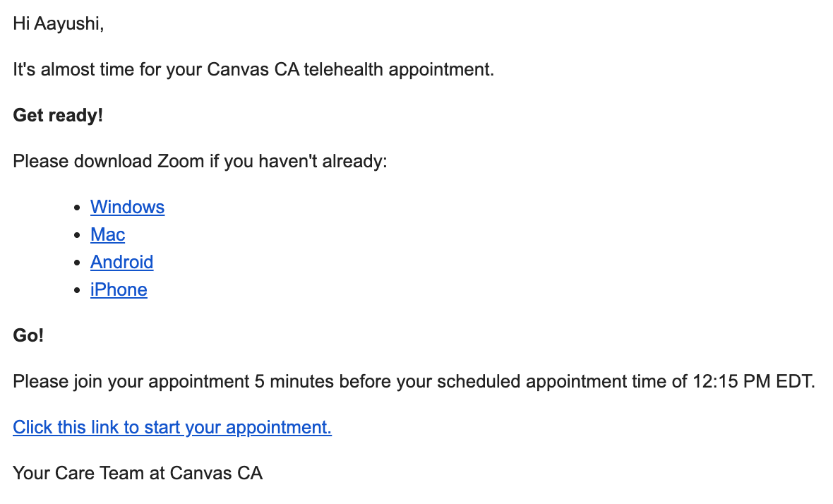Click the "Your Care Team" signature line
The height and width of the screenshot is (504, 833).
138,472
